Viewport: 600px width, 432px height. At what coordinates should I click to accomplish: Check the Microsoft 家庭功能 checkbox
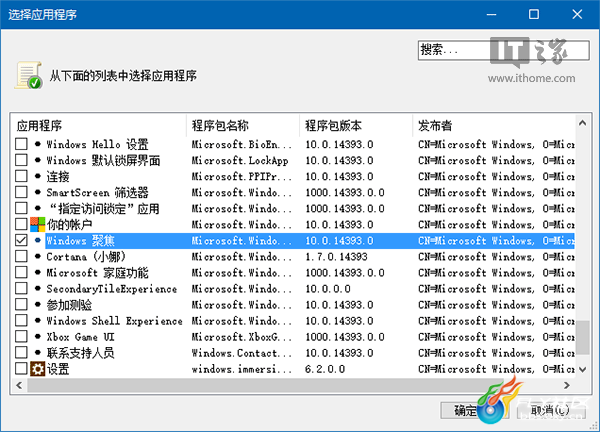point(21,273)
